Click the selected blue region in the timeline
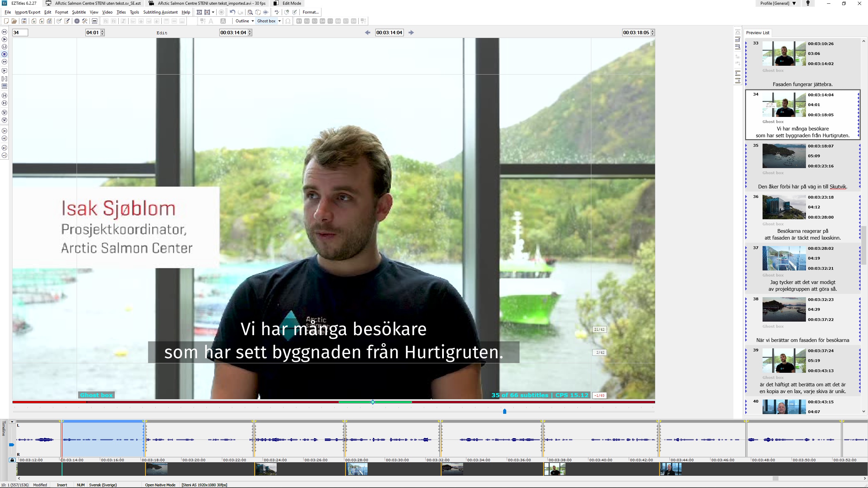Screen dimensions: 868x488 pos(103,439)
